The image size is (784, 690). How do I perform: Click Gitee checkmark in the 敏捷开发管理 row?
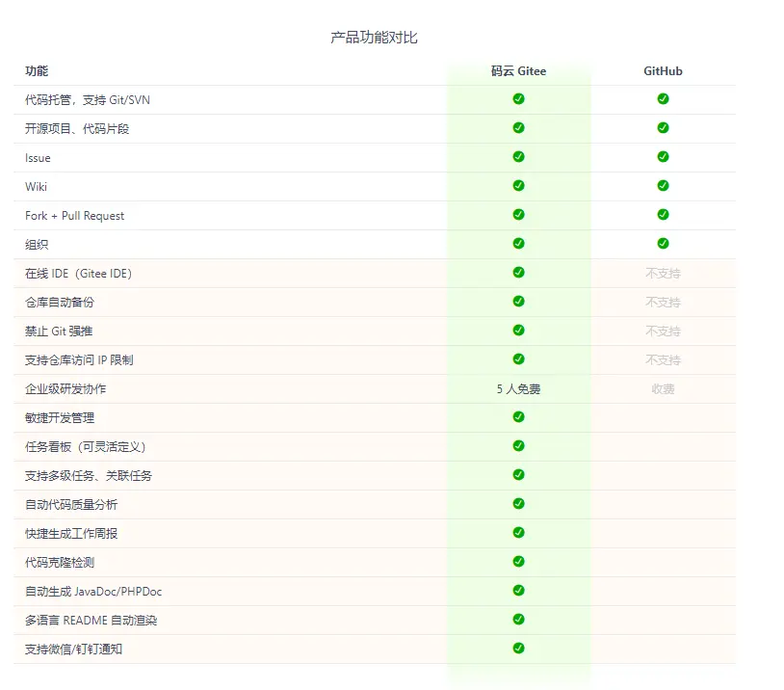[x=518, y=417]
